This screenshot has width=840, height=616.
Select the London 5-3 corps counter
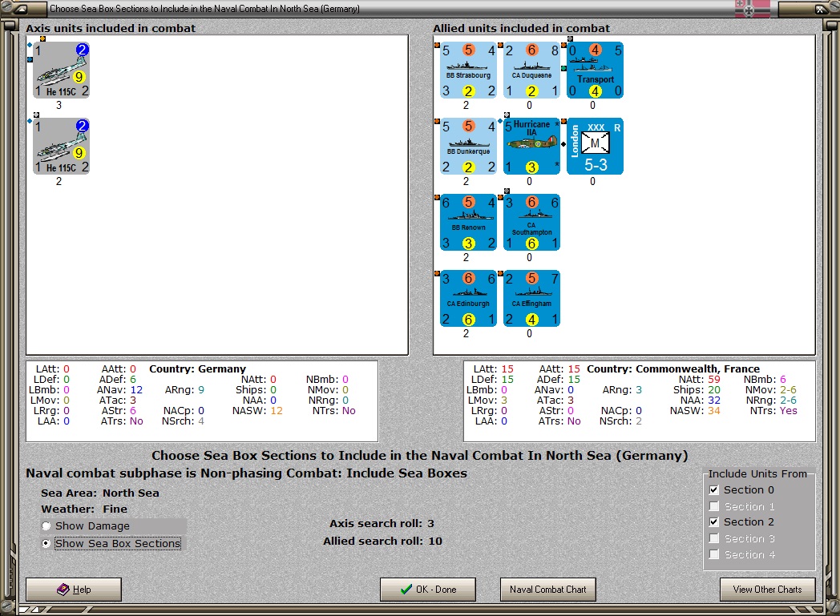596,146
